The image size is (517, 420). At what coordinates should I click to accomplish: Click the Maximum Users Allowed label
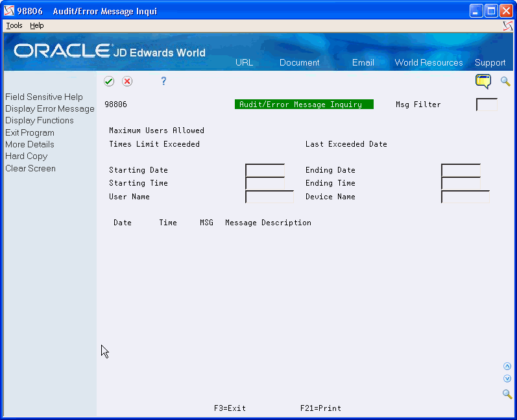[x=156, y=130]
